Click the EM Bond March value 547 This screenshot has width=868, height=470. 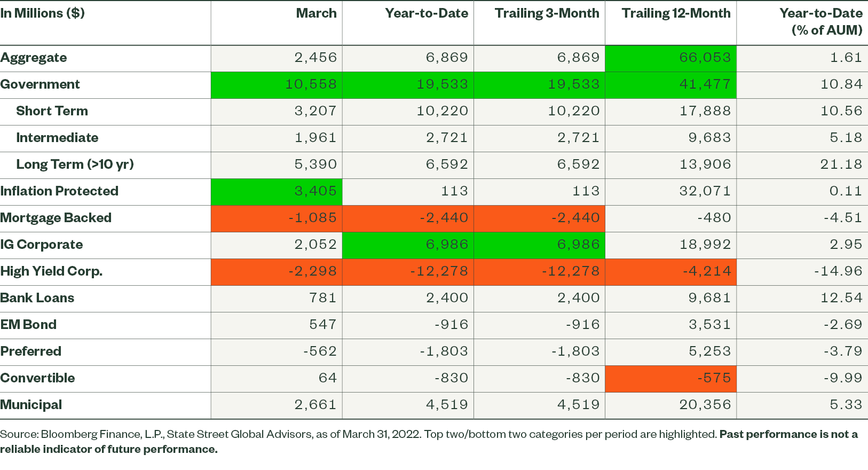322,325
